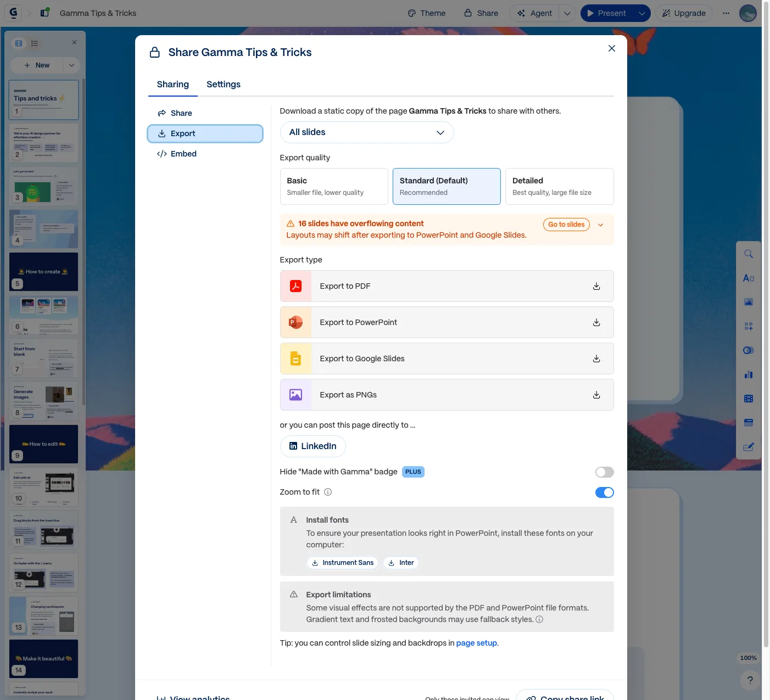This screenshot has height=700, width=770.
Task: Open the edit-with-AI tool in the right toolbar
Action: click(x=748, y=447)
